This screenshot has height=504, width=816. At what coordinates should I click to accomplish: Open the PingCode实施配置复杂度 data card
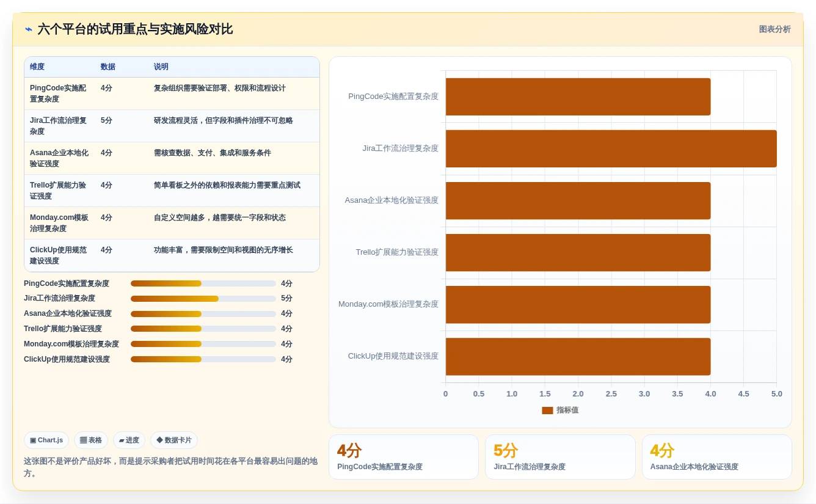pyautogui.click(x=404, y=457)
